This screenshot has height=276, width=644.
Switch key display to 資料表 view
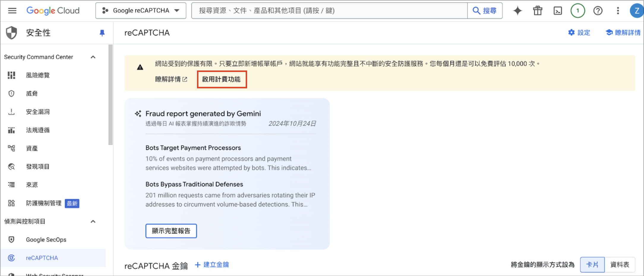coord(620,265)
